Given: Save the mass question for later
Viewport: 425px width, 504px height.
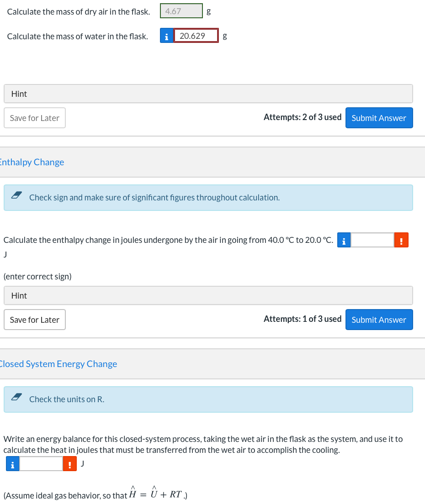Looking at the screenshot, I should tap(35, 118).
